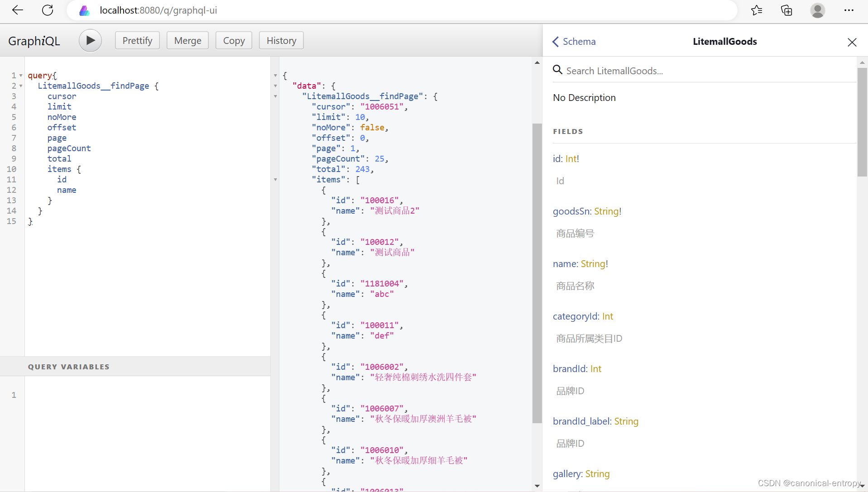Collapse the query block on line 1
Screen dimensions: 868x492
click(21, 76)
